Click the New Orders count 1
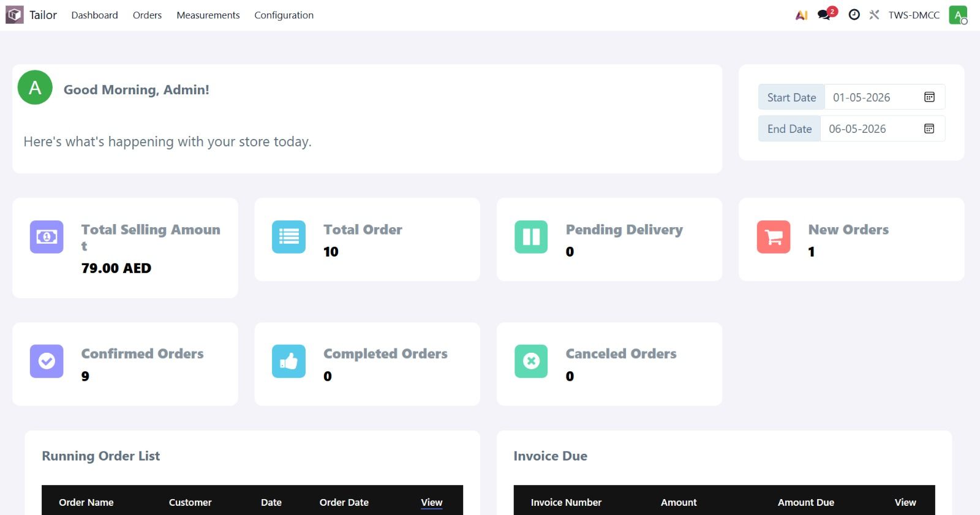Screen dimensions: 980x515 pos(812,252)
